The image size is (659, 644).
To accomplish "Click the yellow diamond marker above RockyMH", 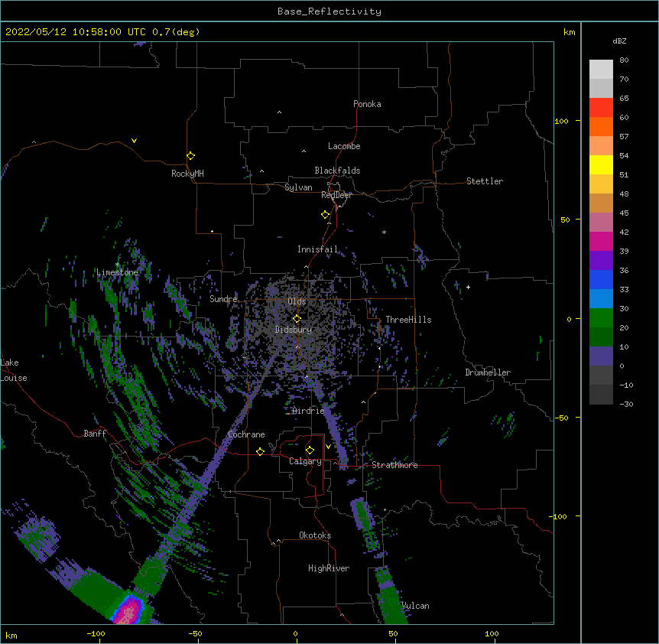I will pos(190,155).
